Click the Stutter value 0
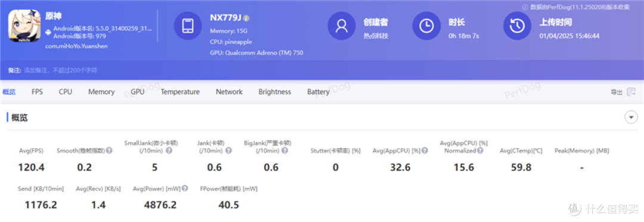Image resolution: width=644 pixels, height=222 pixels. click(x=336, y=167)
